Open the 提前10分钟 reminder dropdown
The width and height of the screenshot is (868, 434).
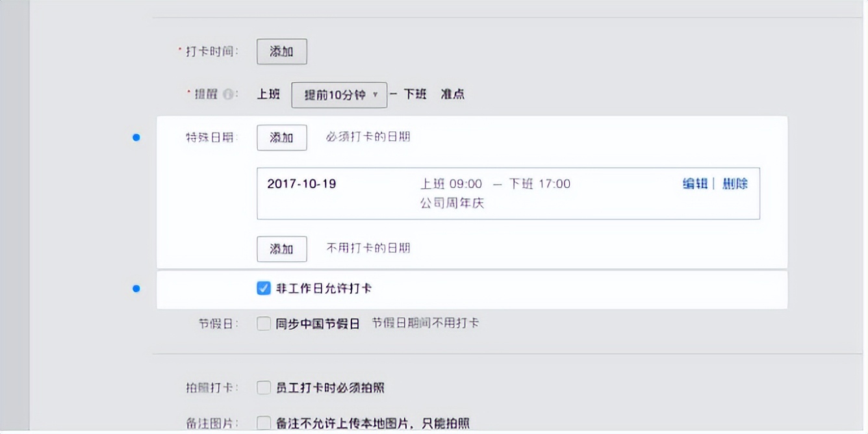tap(338, 94)
